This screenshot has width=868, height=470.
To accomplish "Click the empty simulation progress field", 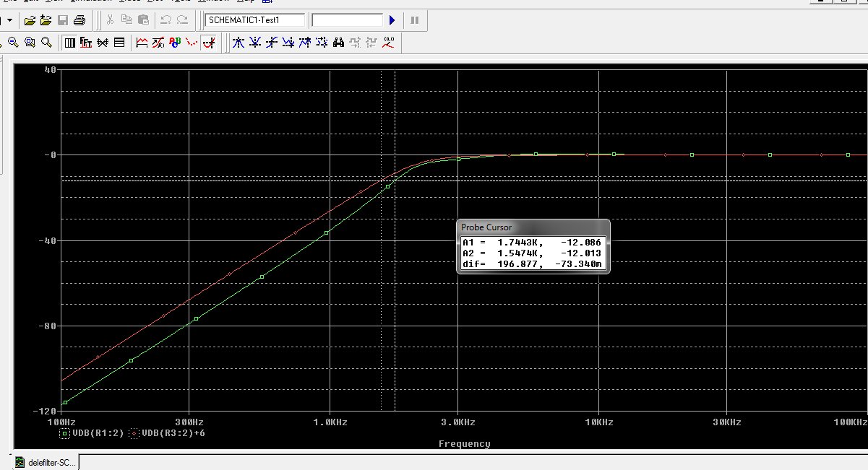I will coord(347,20).
